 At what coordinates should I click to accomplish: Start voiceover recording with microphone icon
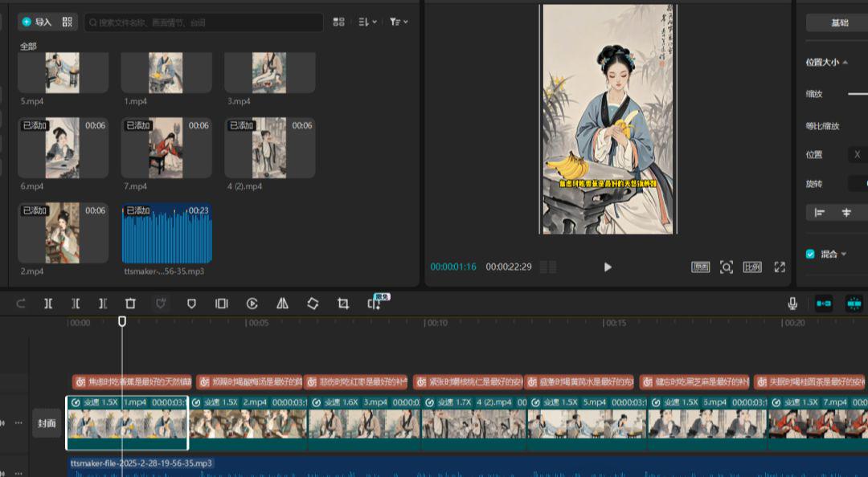pos(792,303)
